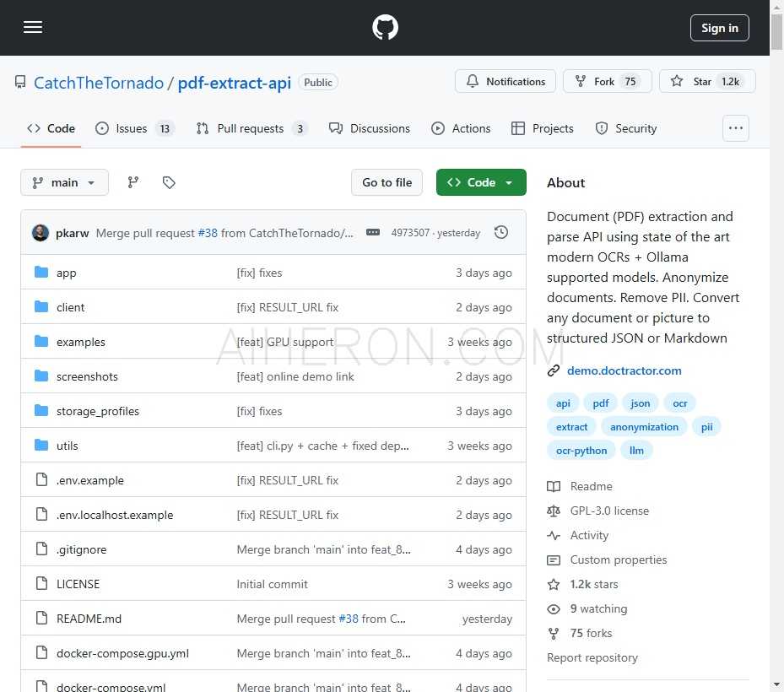This screenshot has height=692, width=784.
Task: Open the client folder
Action: point(70,307)
